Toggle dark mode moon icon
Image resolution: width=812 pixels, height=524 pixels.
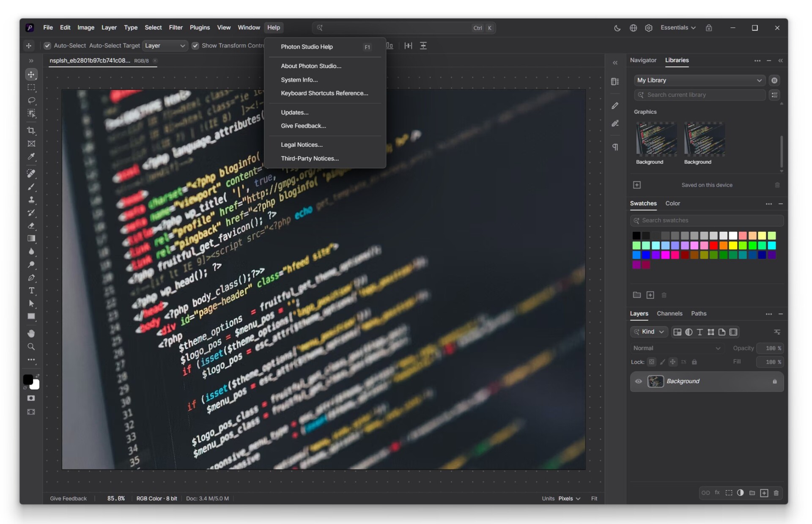coord(617,28)
